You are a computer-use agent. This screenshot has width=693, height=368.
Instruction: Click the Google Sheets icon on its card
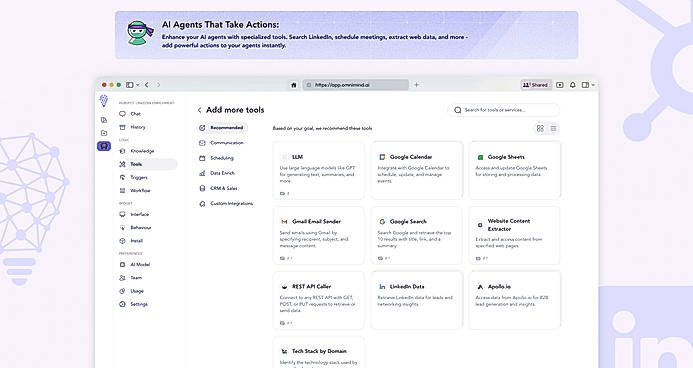[480, 157]
